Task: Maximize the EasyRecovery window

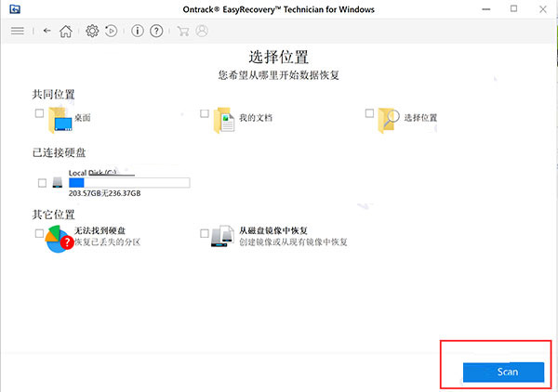Action: pos(514,9)
